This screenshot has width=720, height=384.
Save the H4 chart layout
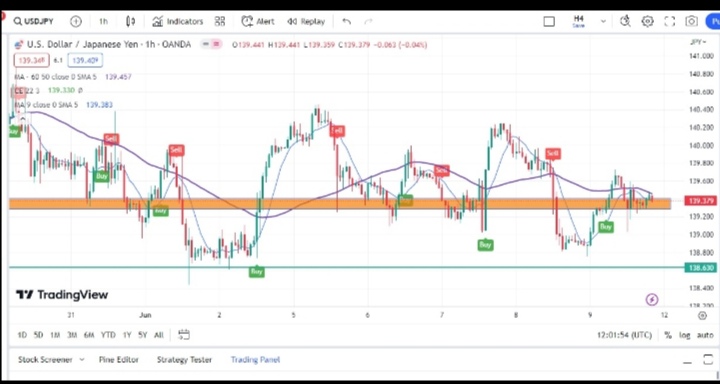579,21
